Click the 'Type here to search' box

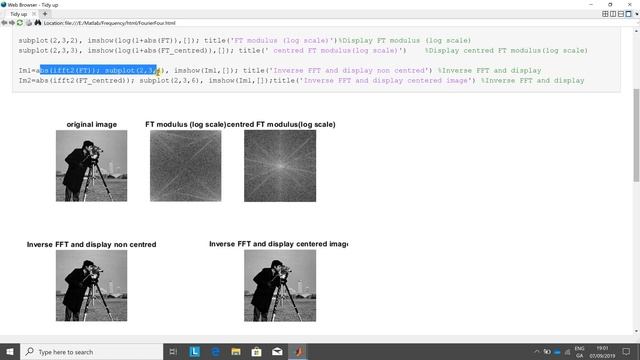[91, 351]
